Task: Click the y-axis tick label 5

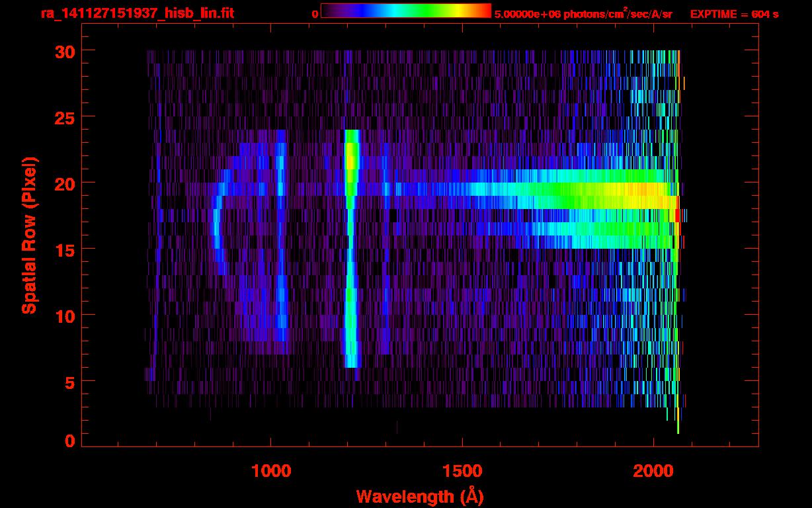Action: (68, 382)
